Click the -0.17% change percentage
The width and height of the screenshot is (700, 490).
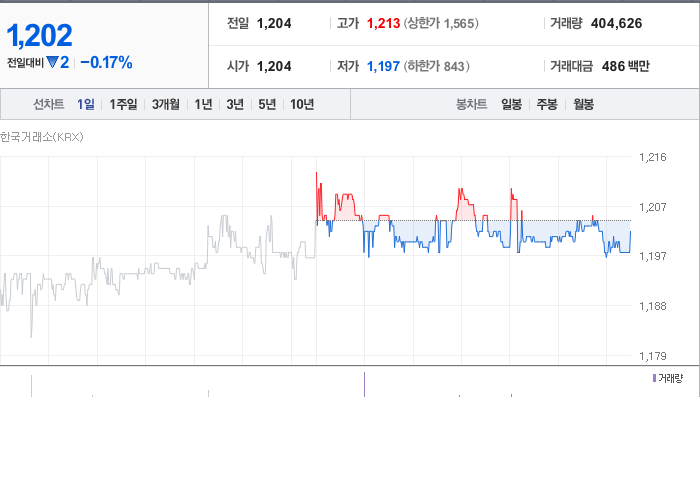106,62
